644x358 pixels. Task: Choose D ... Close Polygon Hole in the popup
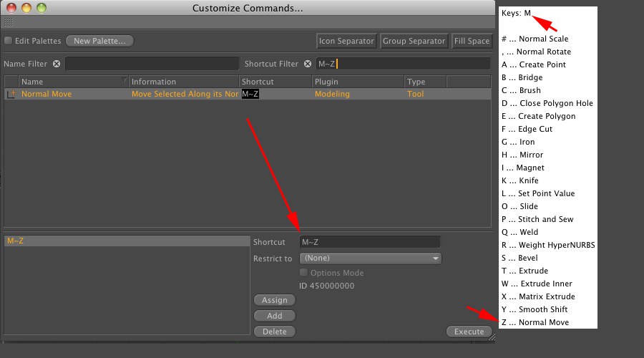547,103
